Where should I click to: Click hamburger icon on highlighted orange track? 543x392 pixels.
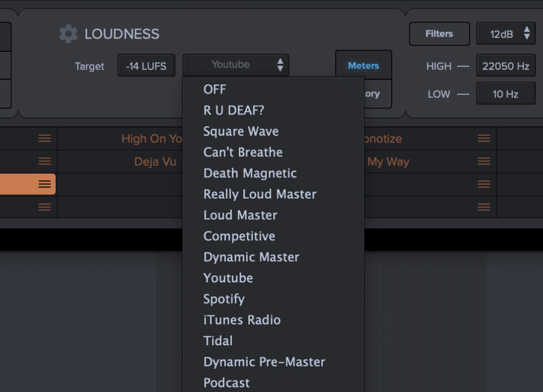pos(45,184)
